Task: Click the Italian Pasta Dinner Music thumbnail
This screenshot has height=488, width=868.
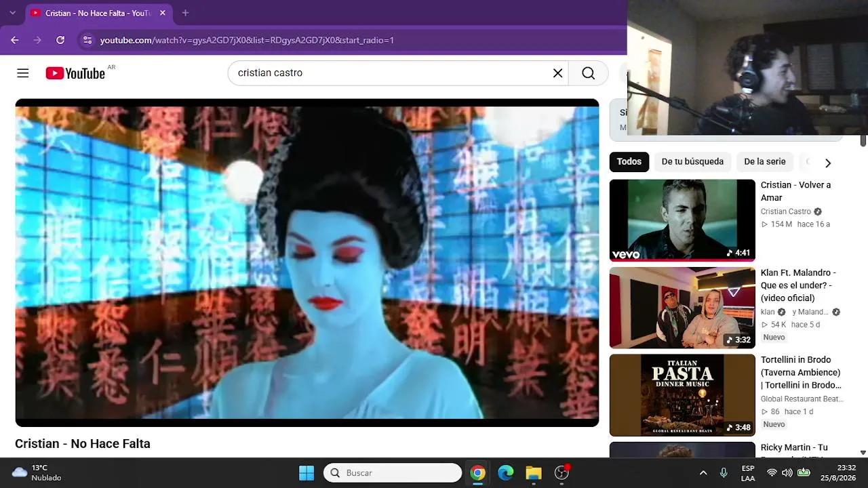Action: [x=682, y=395]
